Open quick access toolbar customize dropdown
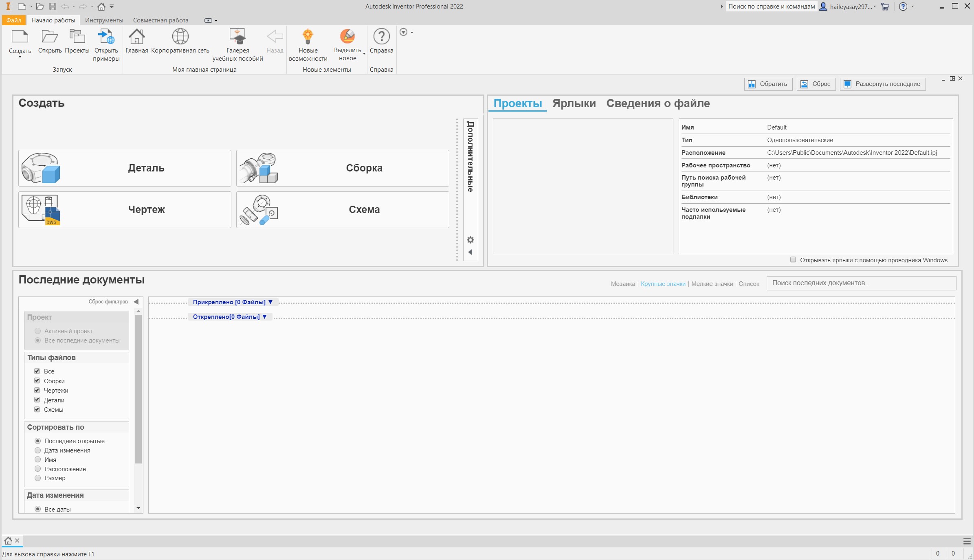Image resolution: width=974 pixels, height=560 pixels. 112,7
